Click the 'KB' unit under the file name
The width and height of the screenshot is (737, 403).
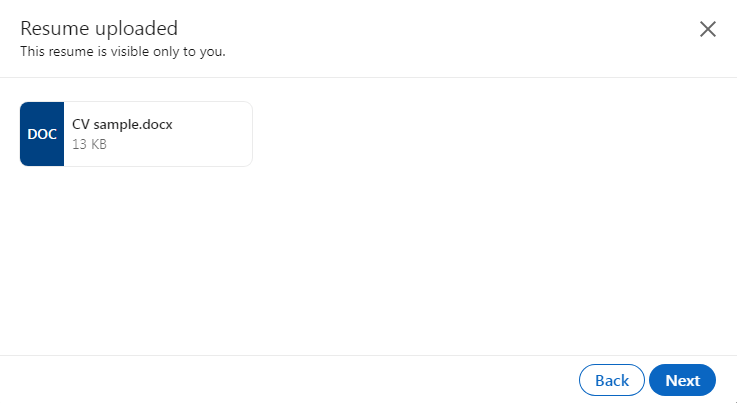pyautogui.click(x=97, y=144)
